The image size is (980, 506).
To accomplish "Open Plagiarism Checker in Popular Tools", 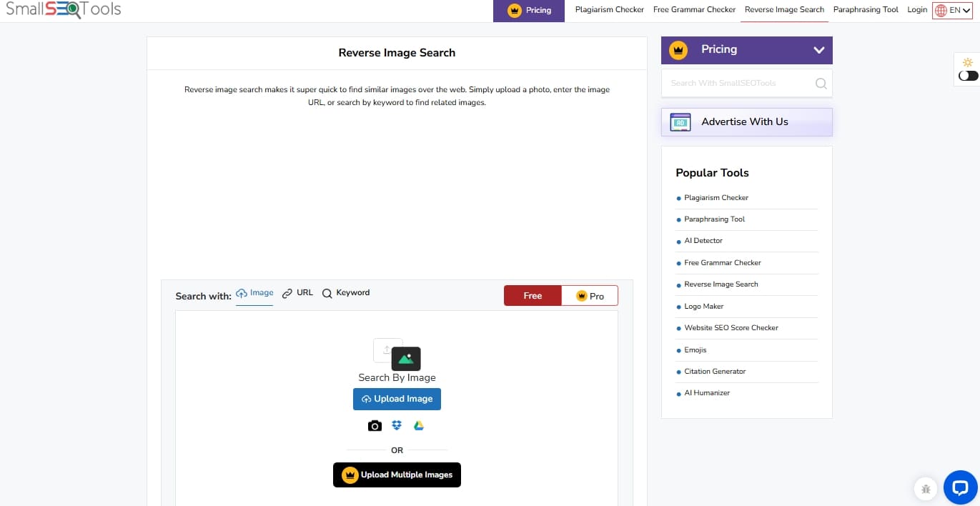I will tap(716, 198).
